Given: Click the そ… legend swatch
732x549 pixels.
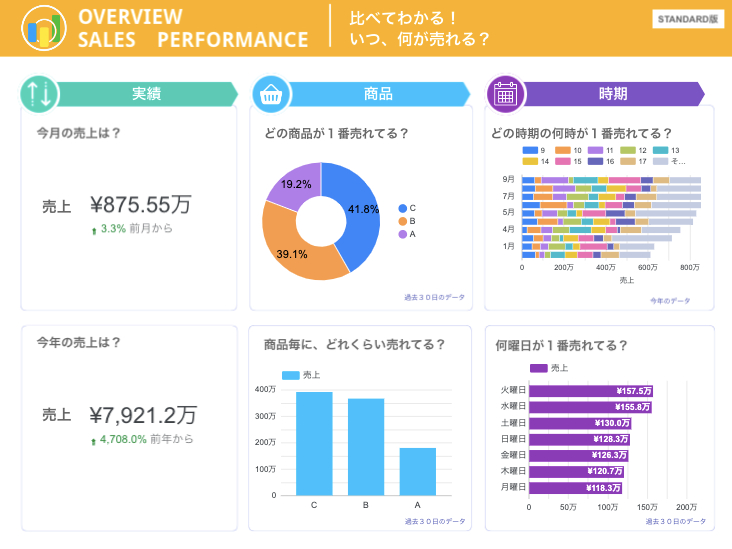Looking at the screenshot, I should 661,162.
